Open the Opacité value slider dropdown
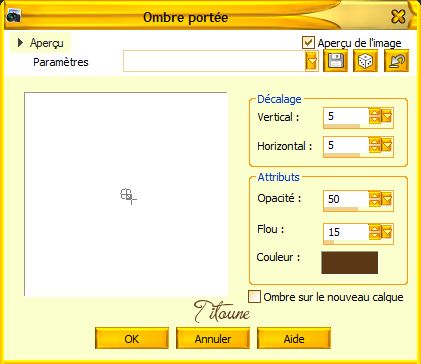Image resolution: width=421 pixels, height=364 pixels. click(x=387, y=199)
